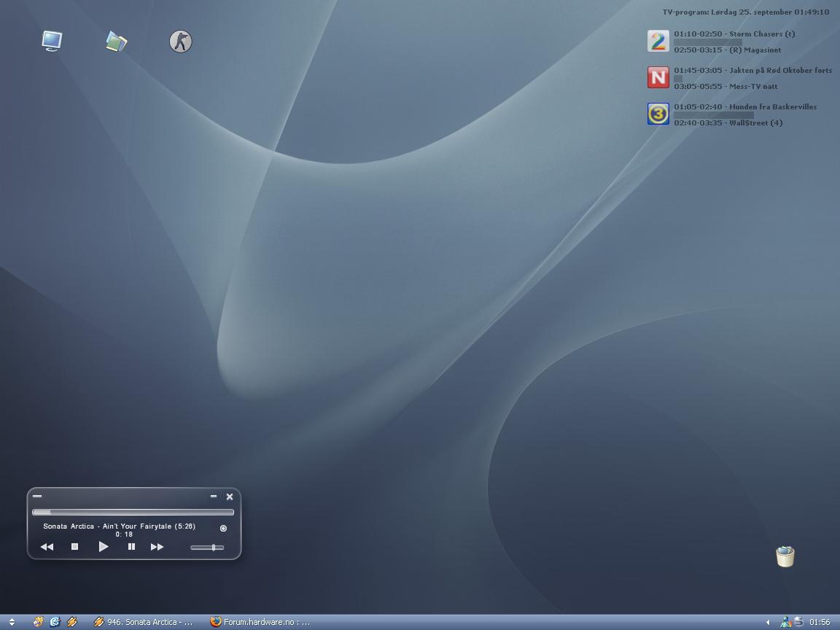Minimize the music player window
Viewport: 840px width, 630px height.
coord(214,496)
